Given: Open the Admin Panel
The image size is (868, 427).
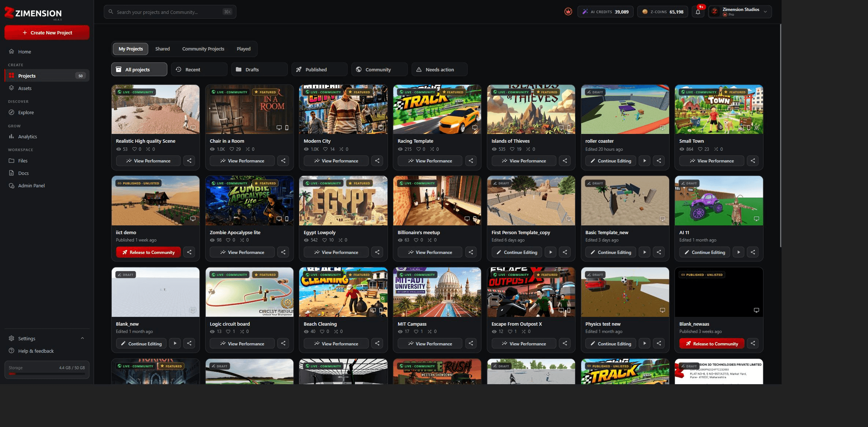Looking at the screenshot, I should click(47, 186).
